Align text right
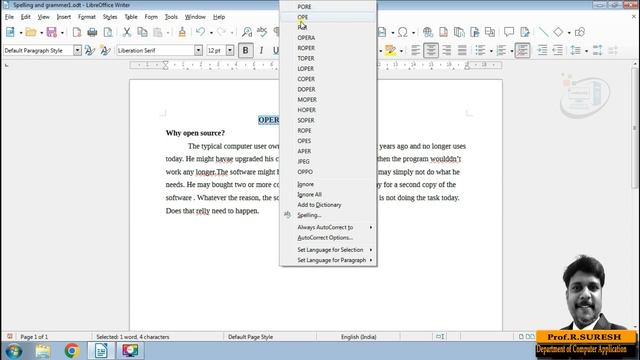This screenshot has width=640, height=360. (x=447, y=50)
